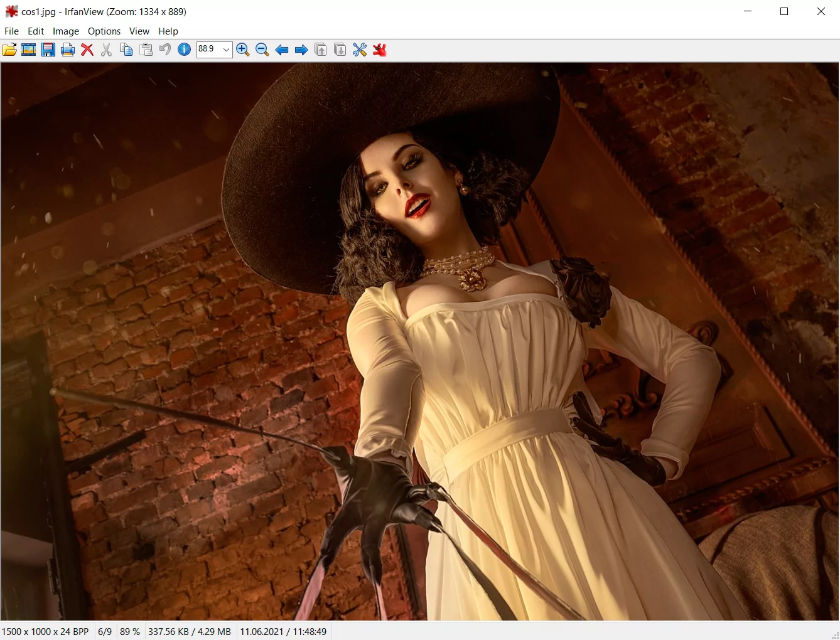Print the image using the printer icon
Screen dimensions: 840x640
68,50
